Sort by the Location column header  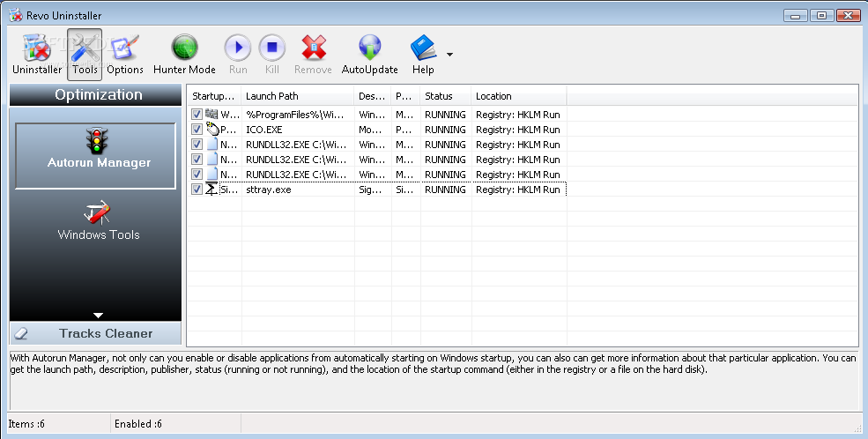click(x=519, y=96)
